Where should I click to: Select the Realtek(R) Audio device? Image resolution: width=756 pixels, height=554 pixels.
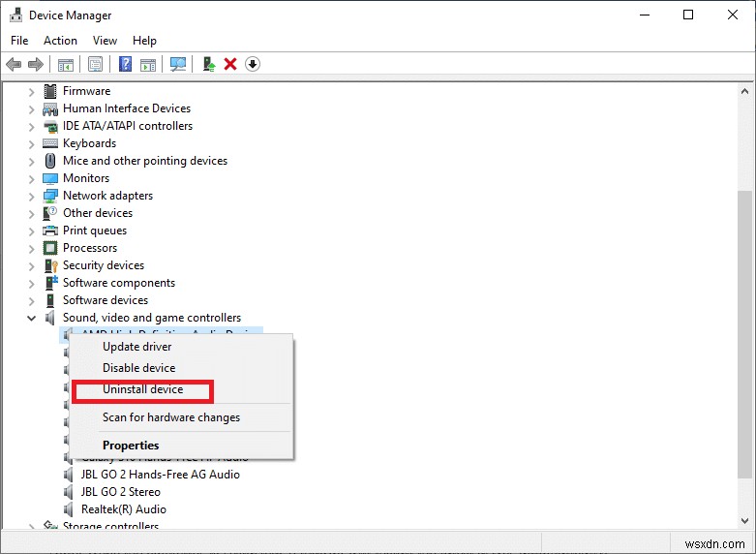(x=124, y=509)
